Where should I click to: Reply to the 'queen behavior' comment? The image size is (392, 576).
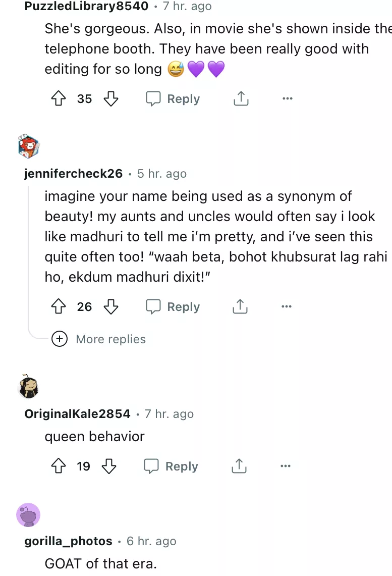coord(172,466)
